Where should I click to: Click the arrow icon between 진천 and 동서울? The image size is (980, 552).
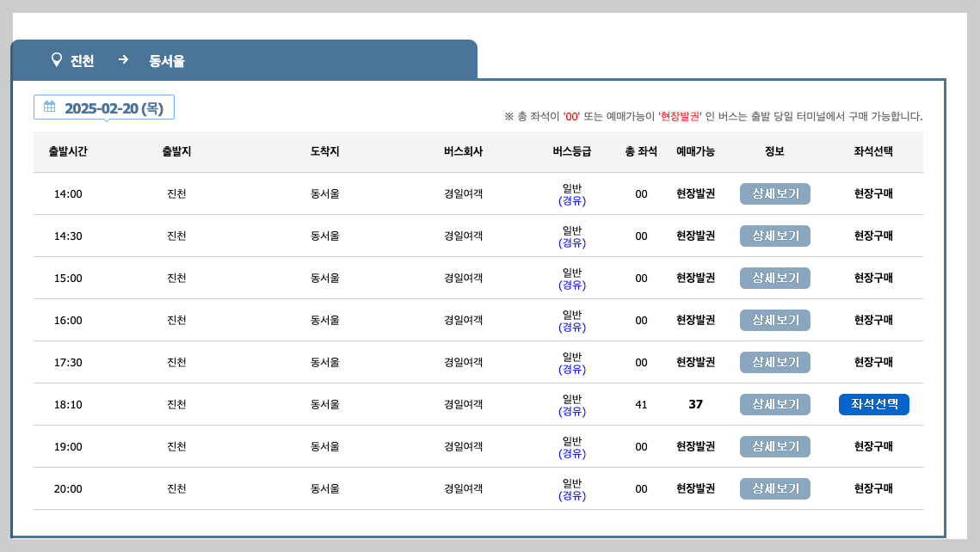click(x=124, y=60)
